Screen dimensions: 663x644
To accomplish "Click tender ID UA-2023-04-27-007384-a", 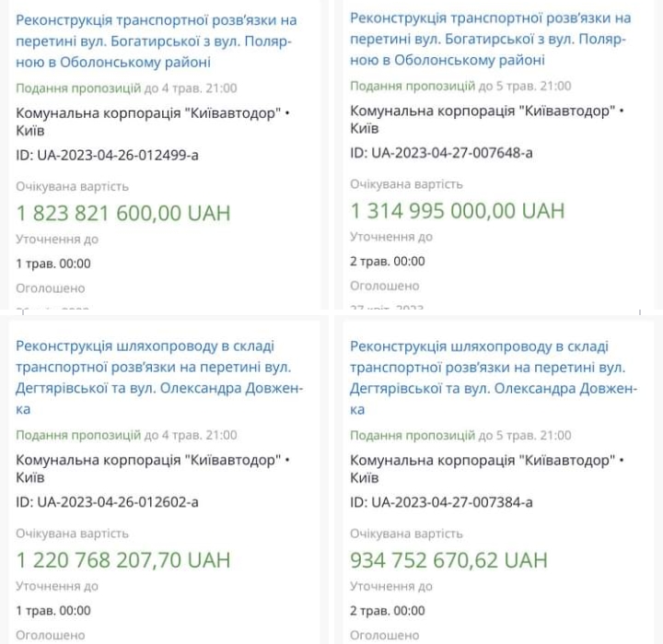I will click(x=441, y=502).
